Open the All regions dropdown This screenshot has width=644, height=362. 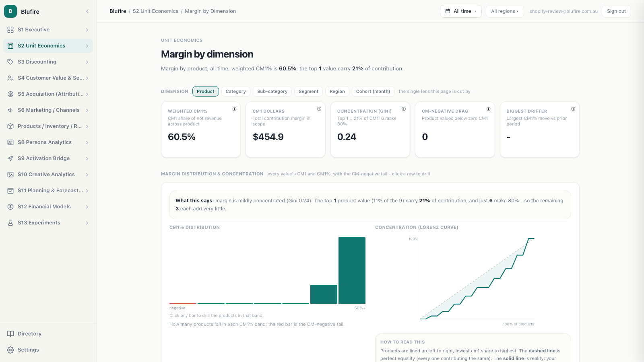(x=505, y=11)
